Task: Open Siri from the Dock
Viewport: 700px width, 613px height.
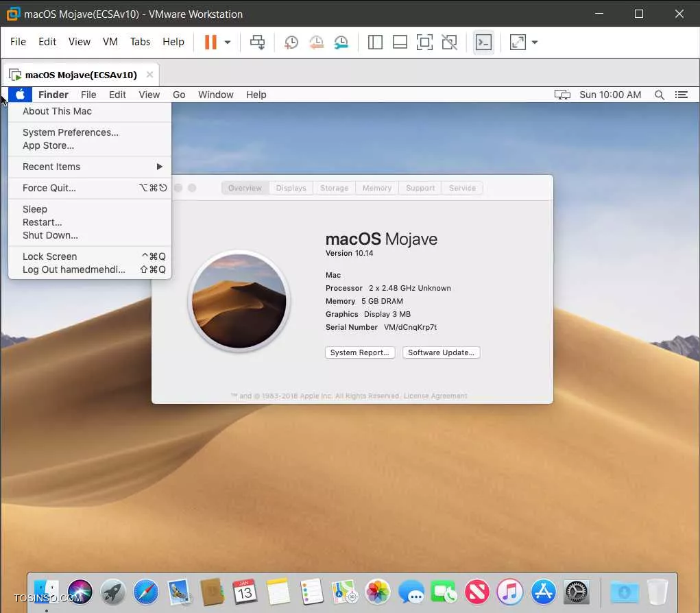Action: click(x=80, y=592)
